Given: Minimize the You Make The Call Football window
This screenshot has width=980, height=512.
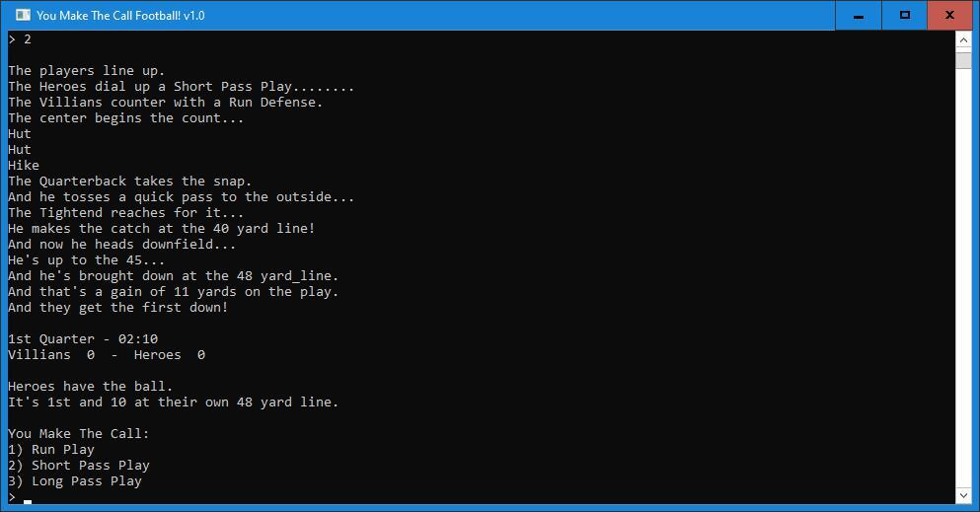Looking at the screenshot, I should coord(859,15).
